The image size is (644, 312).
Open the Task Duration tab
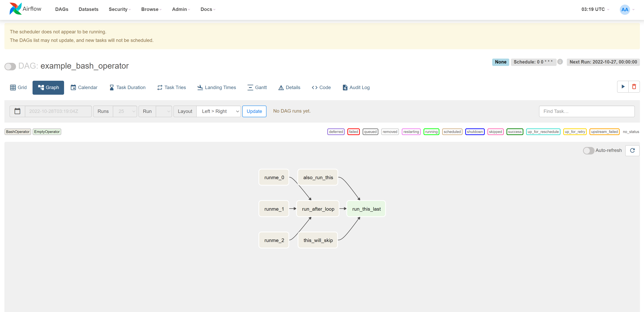click(127, 88)
